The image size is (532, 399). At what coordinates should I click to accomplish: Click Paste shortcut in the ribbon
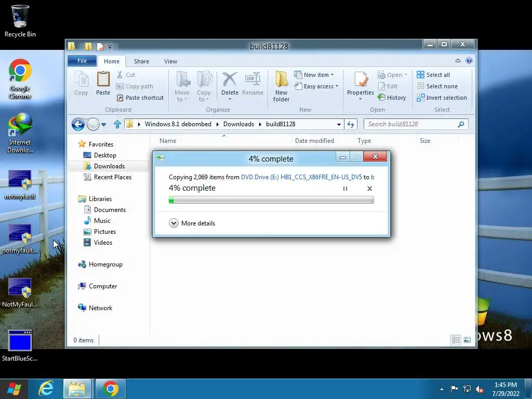point(140,98)
